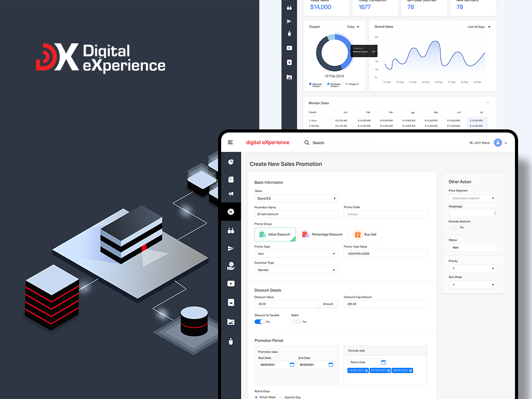Remove the 15/09/2021 excluded date chip

(367, 371)
